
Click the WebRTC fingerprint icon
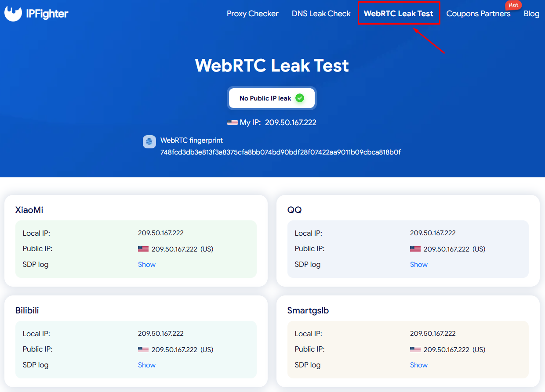pyautogui.click(x=149, y=142)
